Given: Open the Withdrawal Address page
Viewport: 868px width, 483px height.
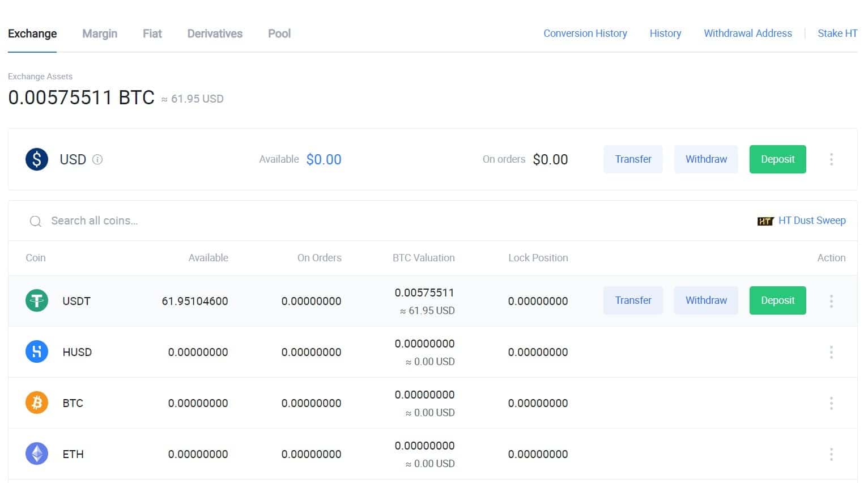Looking at the screenshot, I should [x=747, y=33].
